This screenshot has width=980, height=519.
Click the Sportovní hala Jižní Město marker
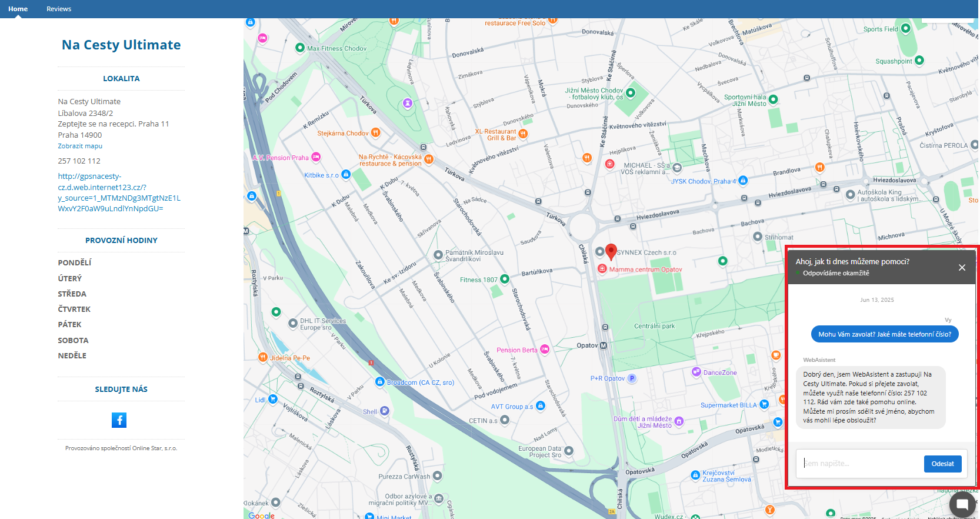(x=774, y=100)
